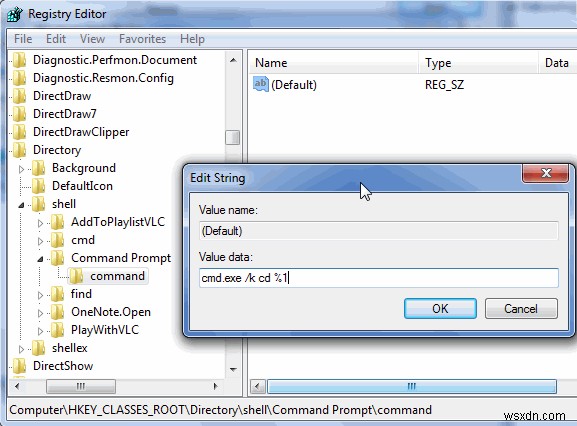This screenshot has height=426, width=577.
Task: Click tree pane scroll up arrow
Action: pos(233,60)
